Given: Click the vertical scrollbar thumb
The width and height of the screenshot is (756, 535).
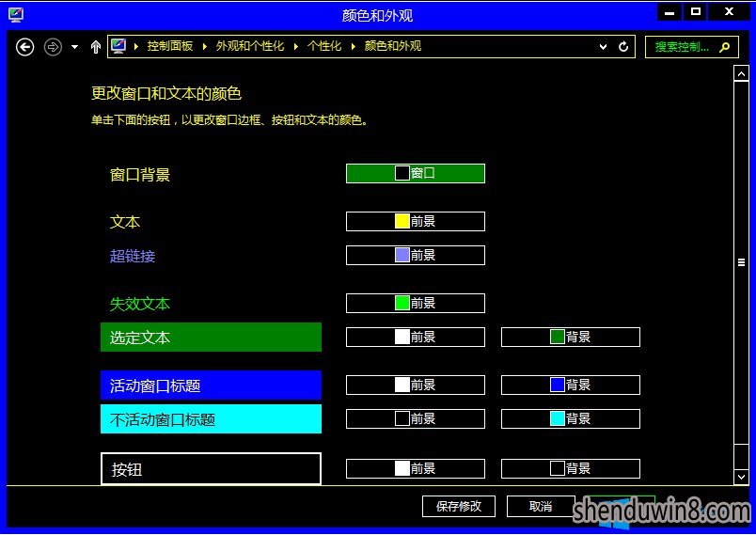Looking at the screenshot, I should point(741,262).
